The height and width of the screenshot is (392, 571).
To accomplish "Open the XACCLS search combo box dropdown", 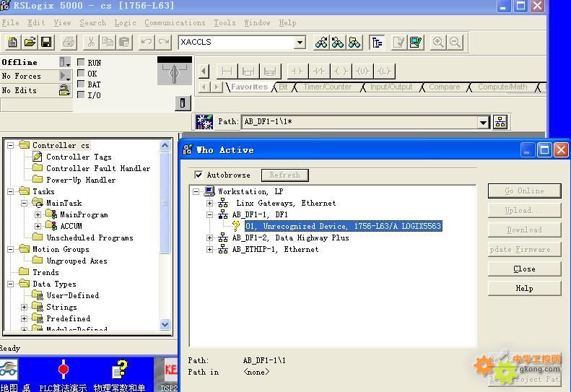I will tap(300, 43).
